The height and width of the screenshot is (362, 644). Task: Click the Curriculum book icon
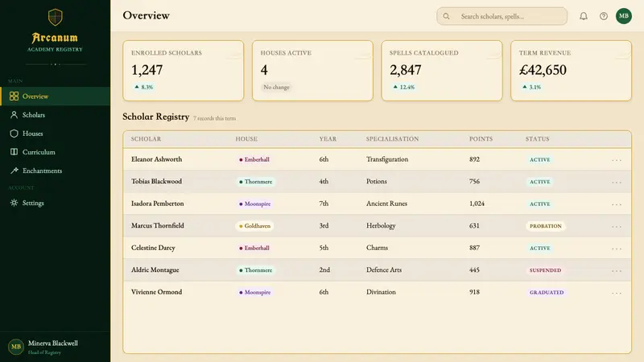[14, 152]
